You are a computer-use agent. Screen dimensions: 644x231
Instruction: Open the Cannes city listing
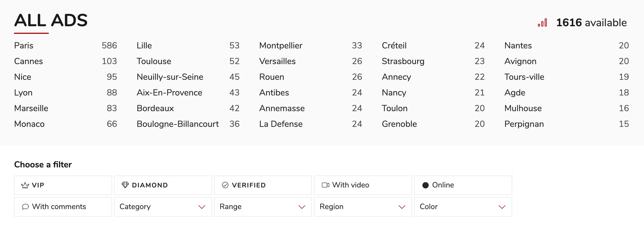tap(66, 61)
